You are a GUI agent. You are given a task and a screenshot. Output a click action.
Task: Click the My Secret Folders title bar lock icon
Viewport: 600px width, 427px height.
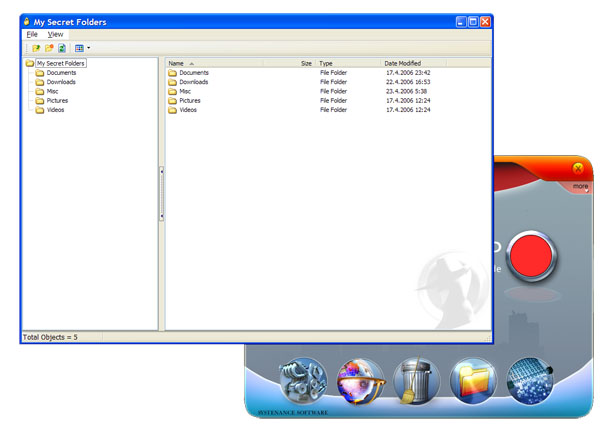click(x=26, y=21)
